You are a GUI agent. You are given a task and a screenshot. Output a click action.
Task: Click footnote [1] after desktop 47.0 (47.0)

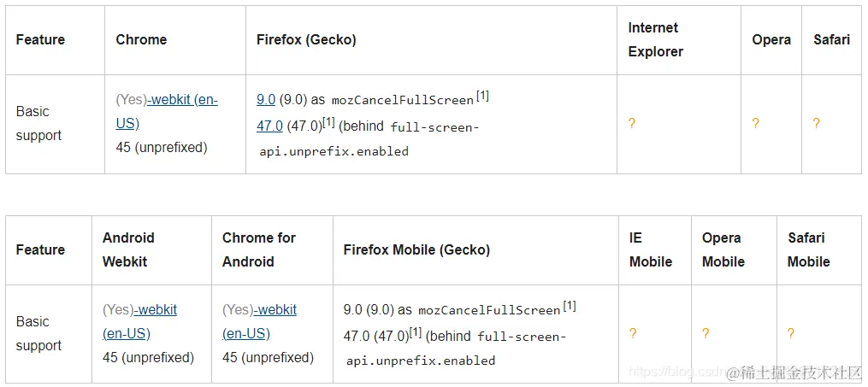click(329, 122)
